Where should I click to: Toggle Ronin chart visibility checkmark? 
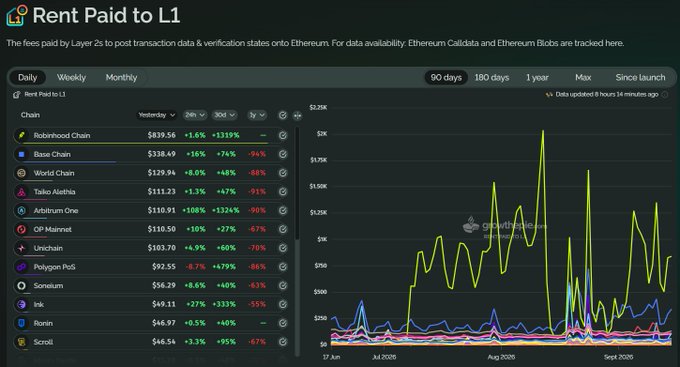tap(283, 323)
